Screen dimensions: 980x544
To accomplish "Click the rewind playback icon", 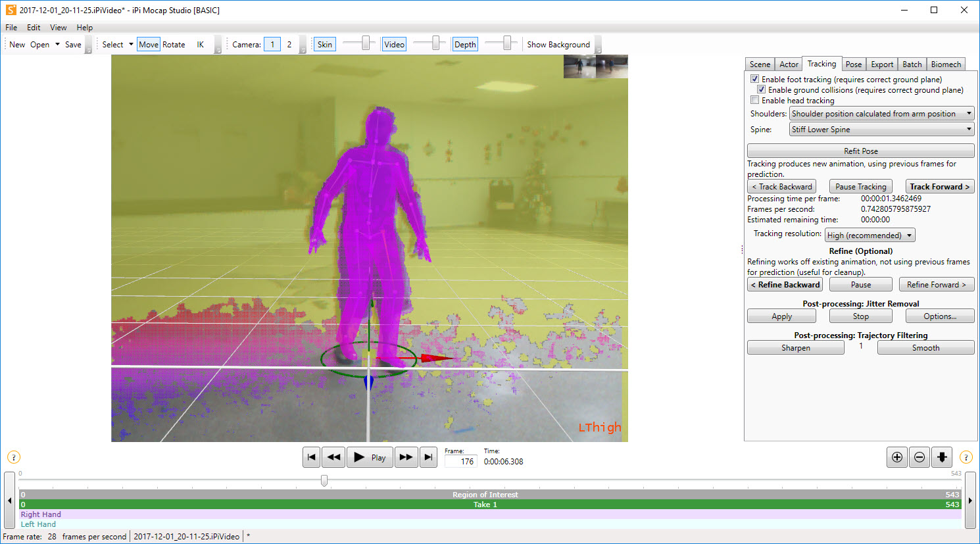I will (334, 457).
